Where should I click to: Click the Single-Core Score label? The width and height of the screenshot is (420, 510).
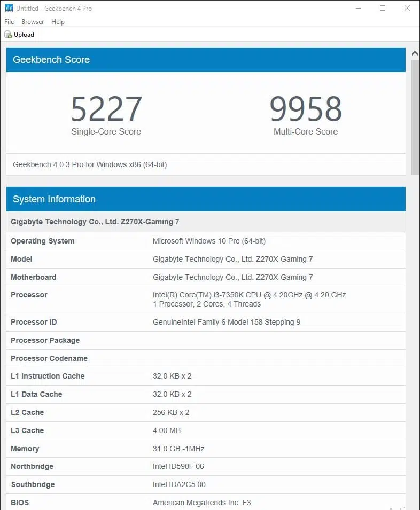(x=106, y=131)
